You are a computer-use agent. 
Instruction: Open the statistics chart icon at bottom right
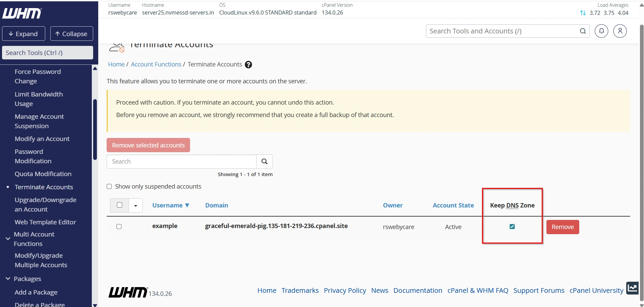click(x=632, y=288)
